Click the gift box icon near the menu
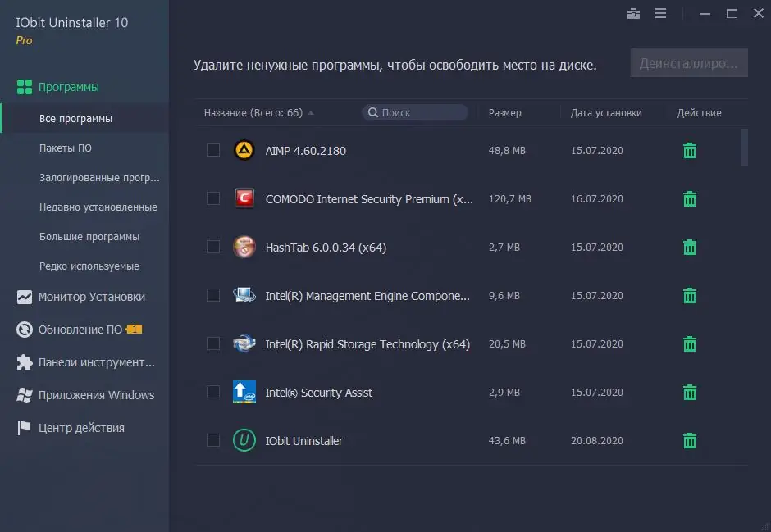This screenshot has width=771, height=532. click(633, 13)
